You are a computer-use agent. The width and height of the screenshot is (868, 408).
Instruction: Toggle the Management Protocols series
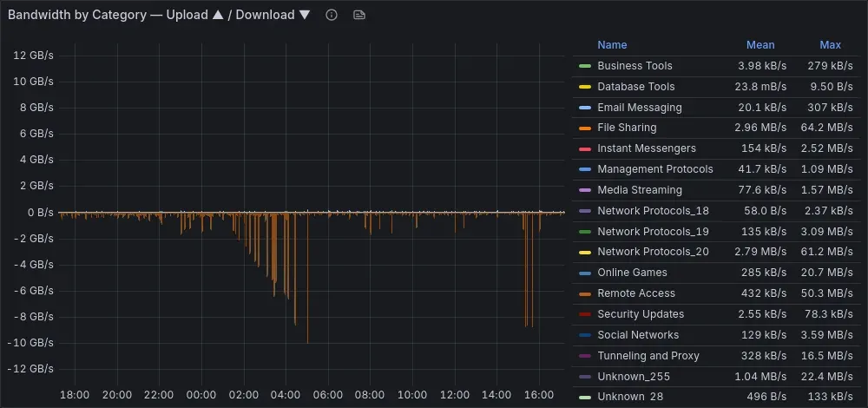(655, 169)
